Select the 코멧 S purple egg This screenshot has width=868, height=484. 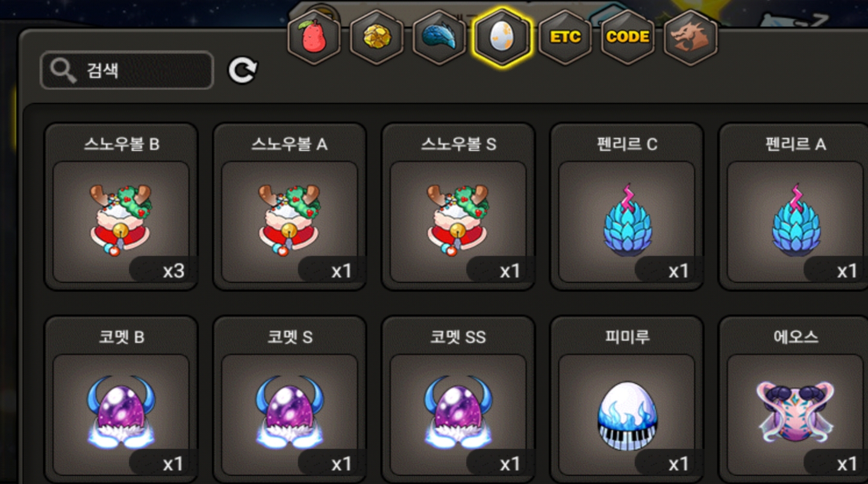289,400
